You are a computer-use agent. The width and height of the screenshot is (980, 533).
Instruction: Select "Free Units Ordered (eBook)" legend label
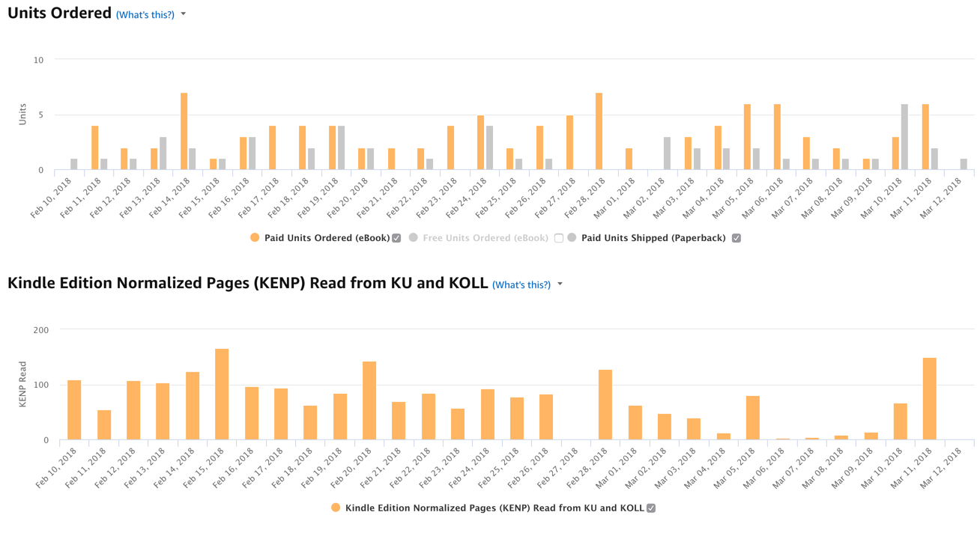coord(486,238)
